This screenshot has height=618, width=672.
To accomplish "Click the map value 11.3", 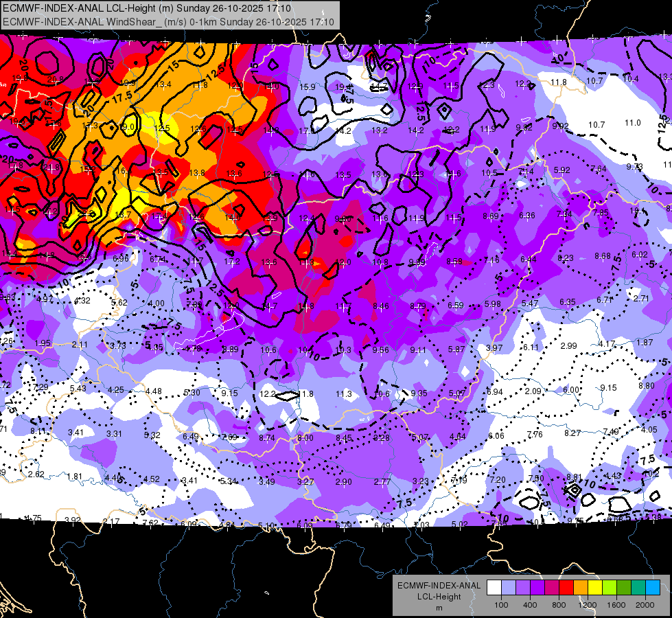I will (x=344, y=393).
